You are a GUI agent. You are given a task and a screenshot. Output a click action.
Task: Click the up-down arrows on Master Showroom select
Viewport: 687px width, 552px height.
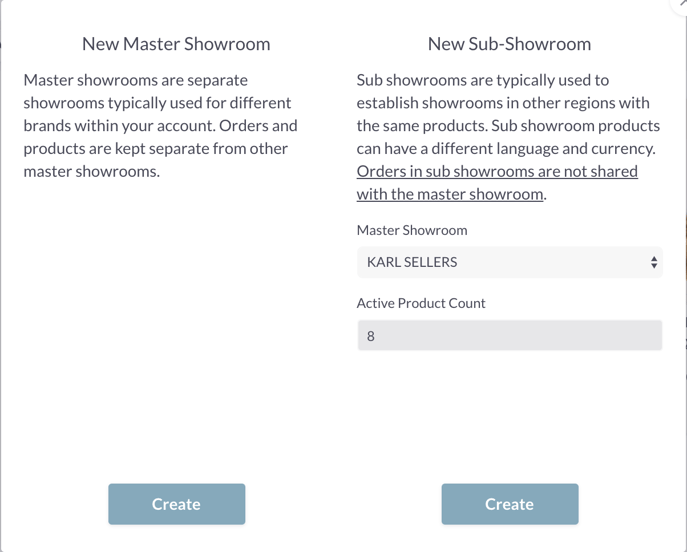coord(654,262)
